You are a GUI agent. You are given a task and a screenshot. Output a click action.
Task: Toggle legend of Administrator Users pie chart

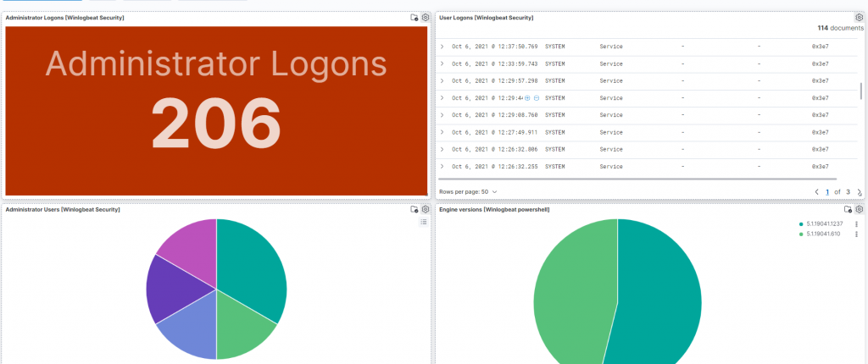pyautogui.click(x=424, y=223)
